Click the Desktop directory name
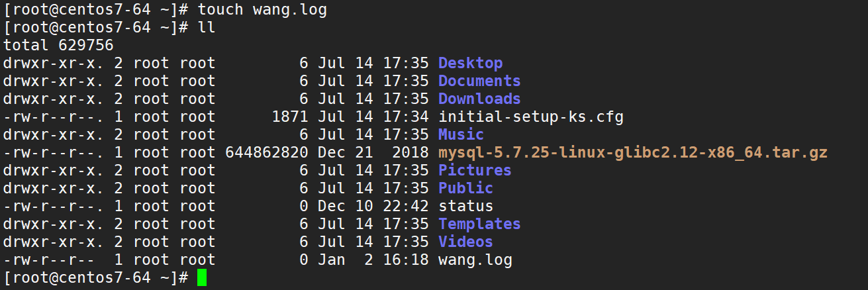Screen dimensions: 868x290 click(x=470, y=64)
